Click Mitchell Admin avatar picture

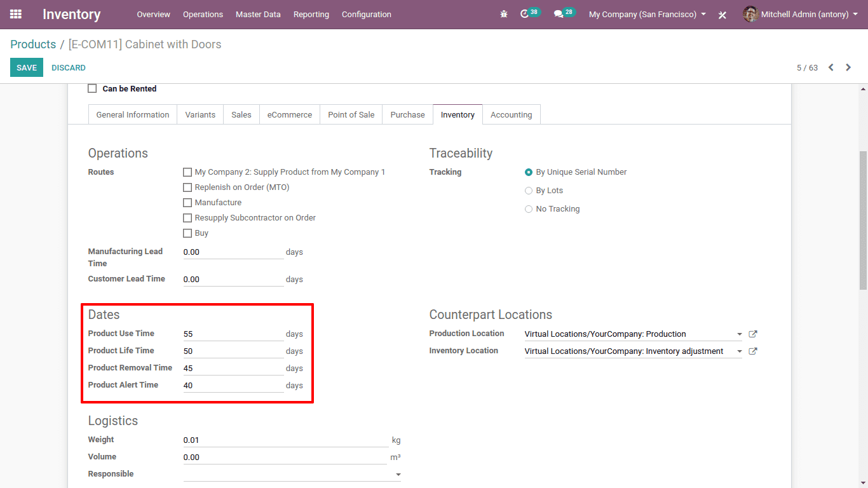750,14
